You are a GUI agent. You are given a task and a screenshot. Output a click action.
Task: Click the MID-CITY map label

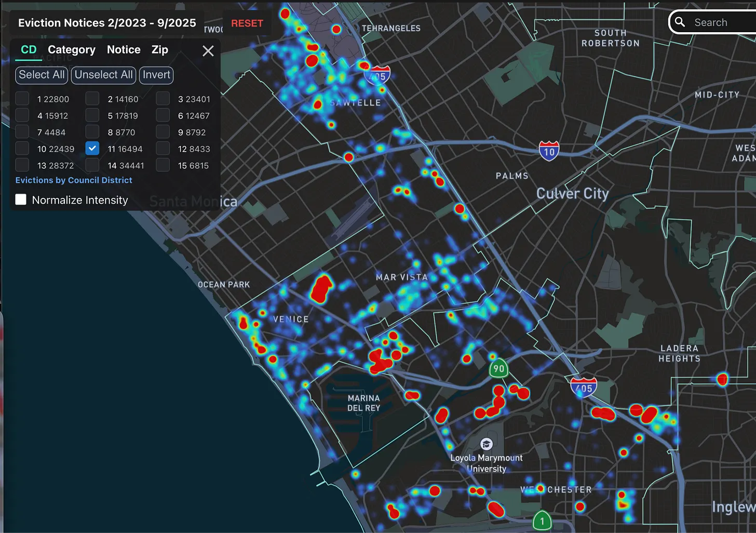click(x=717, y=95)
